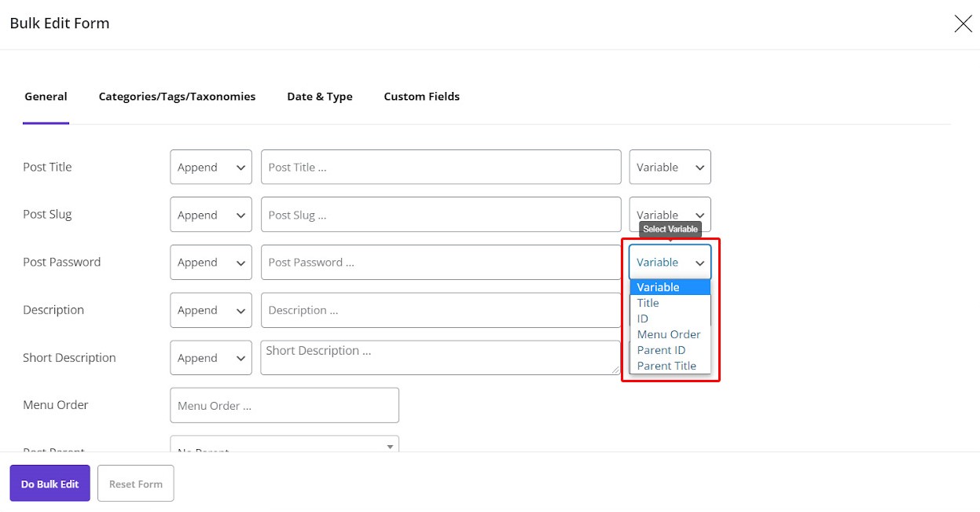This screenshot has height=512, width=980.
Task: Open the Post Slug Variable dropdown
Action: click(x=670, y=215)
